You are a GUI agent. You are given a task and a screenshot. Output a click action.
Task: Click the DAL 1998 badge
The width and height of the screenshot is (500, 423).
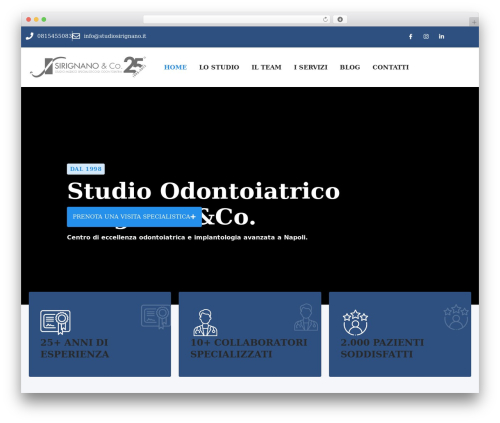tap(86, 169)
